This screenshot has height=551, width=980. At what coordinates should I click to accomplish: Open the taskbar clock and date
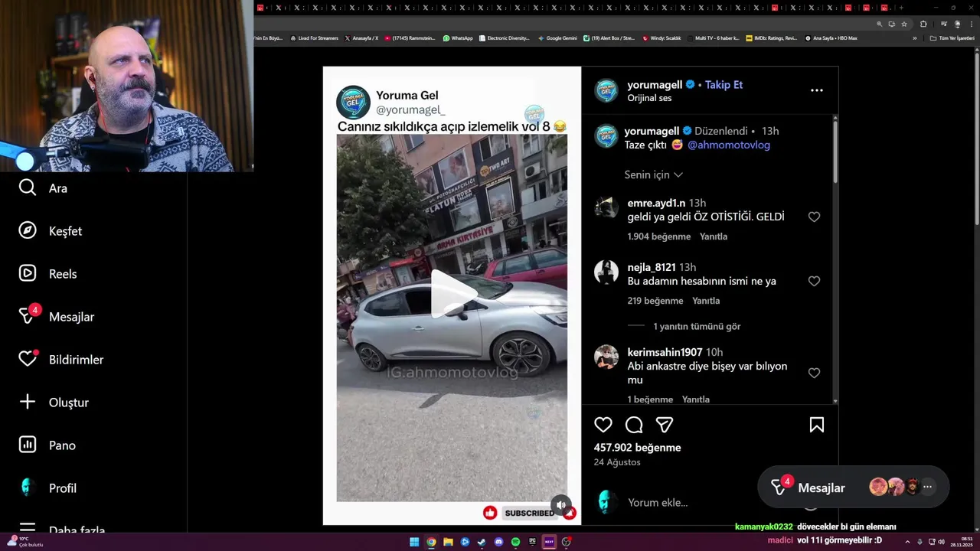pos(961,542)
